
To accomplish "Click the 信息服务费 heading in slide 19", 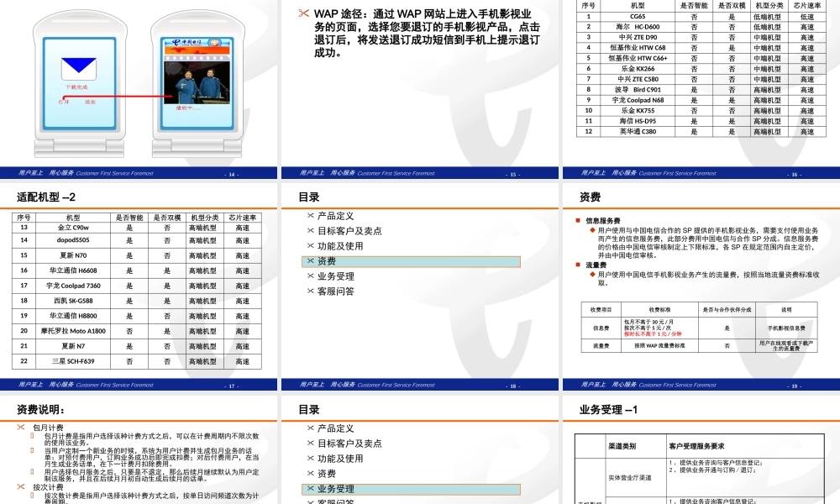I will pos(602,221).
